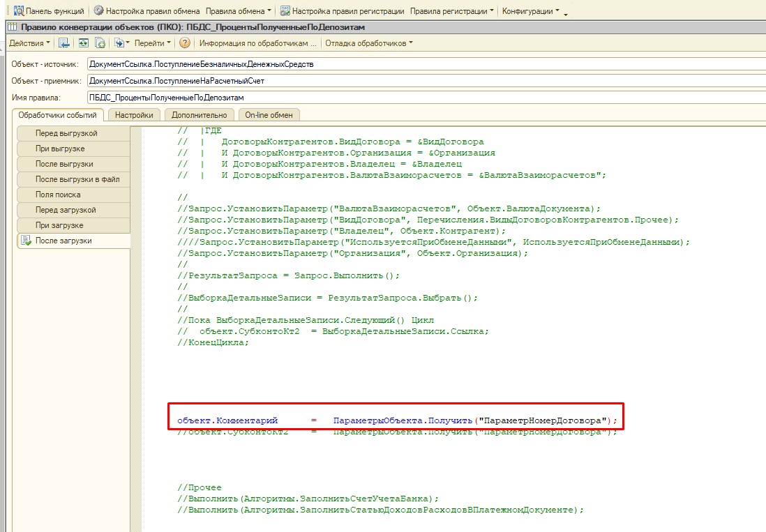The image size is (766, 532).
Task: Switch to the Настройки tab
Action: (x=134, y=115)
